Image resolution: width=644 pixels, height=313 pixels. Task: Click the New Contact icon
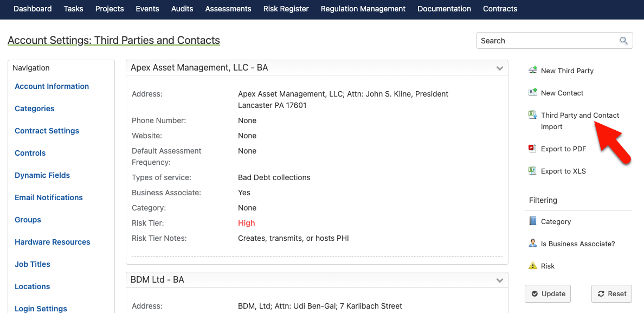[x=533, y=92]
